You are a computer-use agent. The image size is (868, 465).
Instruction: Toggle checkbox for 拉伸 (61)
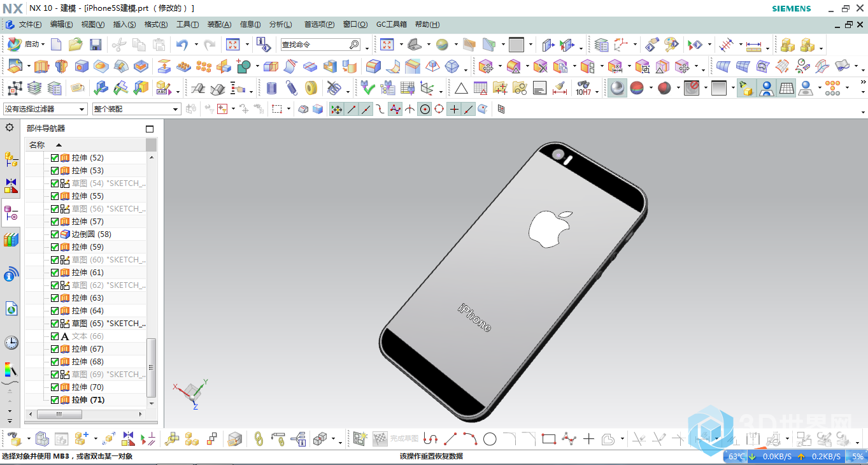click(x=55, y=273)
